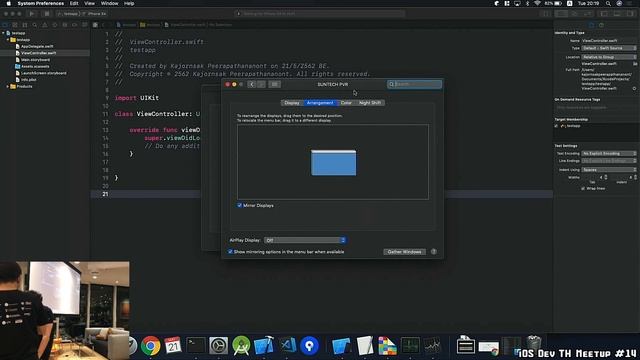Launch Android Studio from the Dock
Image resolution: width=640 pixels, height=360 pixels.
click(x=241, y=346)
